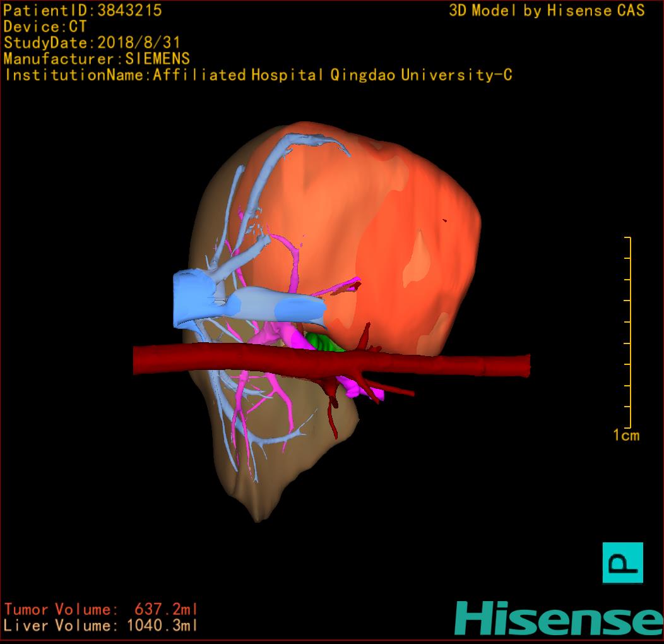Click the Tumor Volume 637.2ml readout
Image resolution: width=664 pixels, height=644 pixels.
coord(101,610)
